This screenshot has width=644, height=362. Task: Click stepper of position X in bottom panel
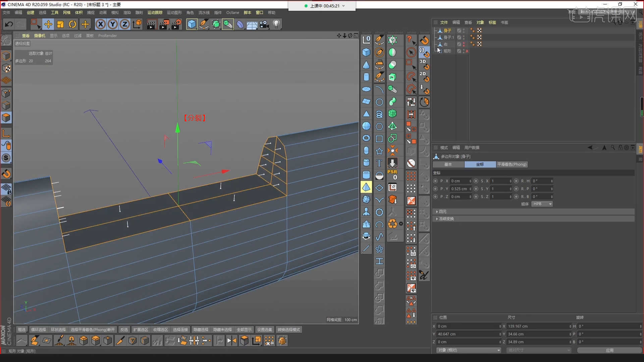coord(500,326)
